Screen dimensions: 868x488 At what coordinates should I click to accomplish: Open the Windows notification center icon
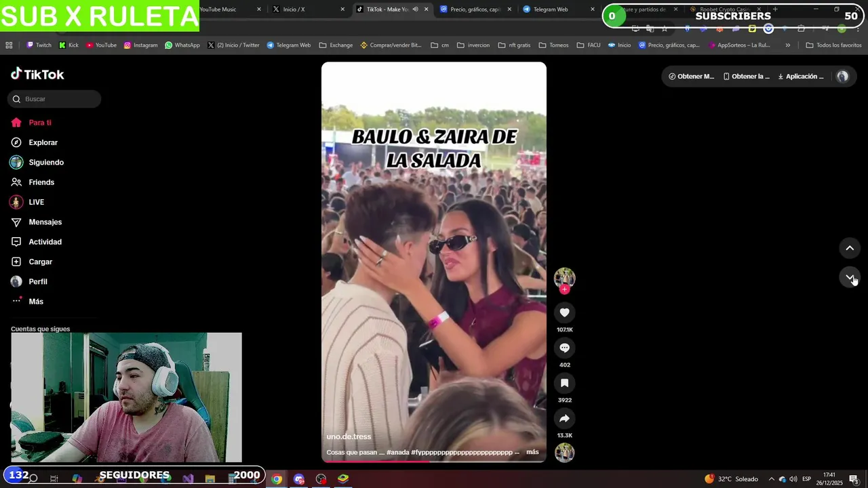(x=854, y=479)
